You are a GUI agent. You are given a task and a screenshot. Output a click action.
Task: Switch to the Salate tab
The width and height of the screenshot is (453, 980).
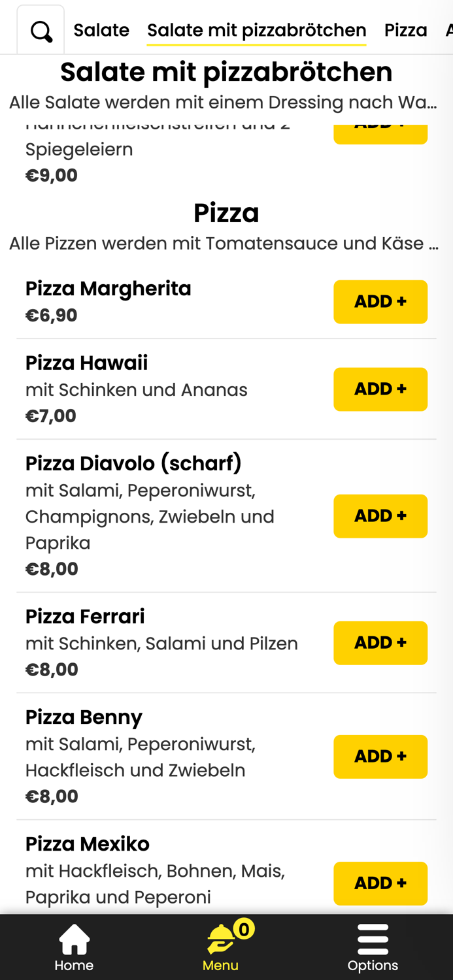coord(101,29)
